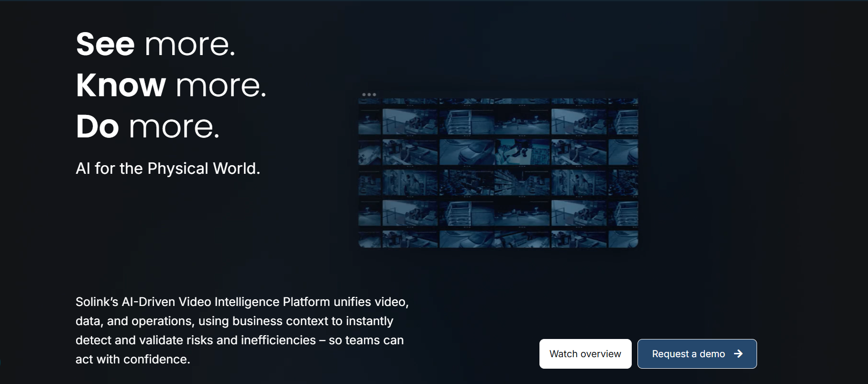868x384 pixels.
Task: Click the Solink's AI-Driven Video Intelligence paragraph
Action: point(242,330)
